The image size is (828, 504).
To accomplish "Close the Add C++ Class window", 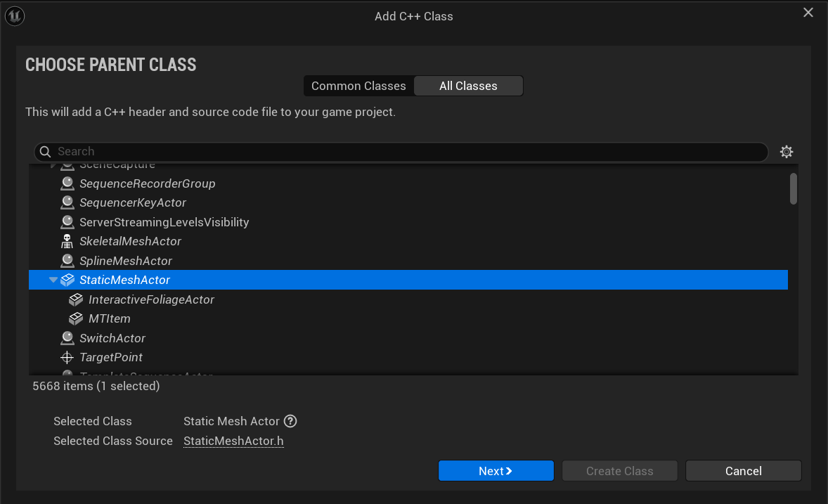I will 808,12.
